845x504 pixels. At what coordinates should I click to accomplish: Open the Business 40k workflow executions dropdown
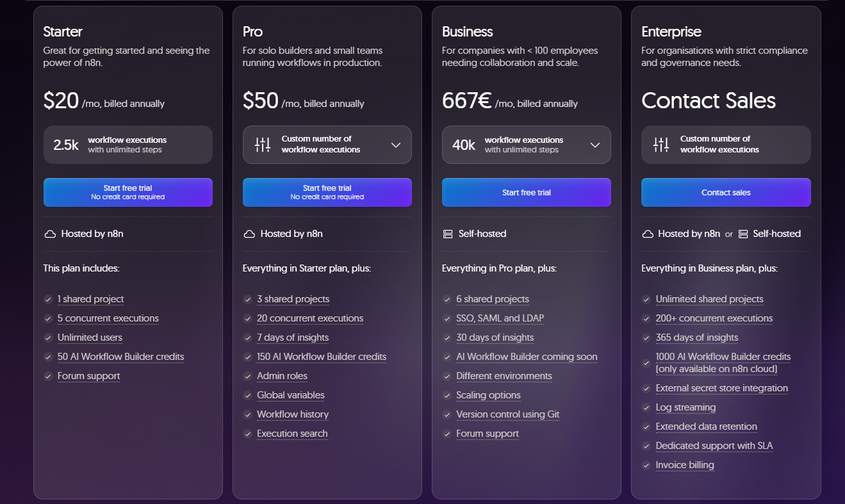pyautogui.click(x=595, y=145)
